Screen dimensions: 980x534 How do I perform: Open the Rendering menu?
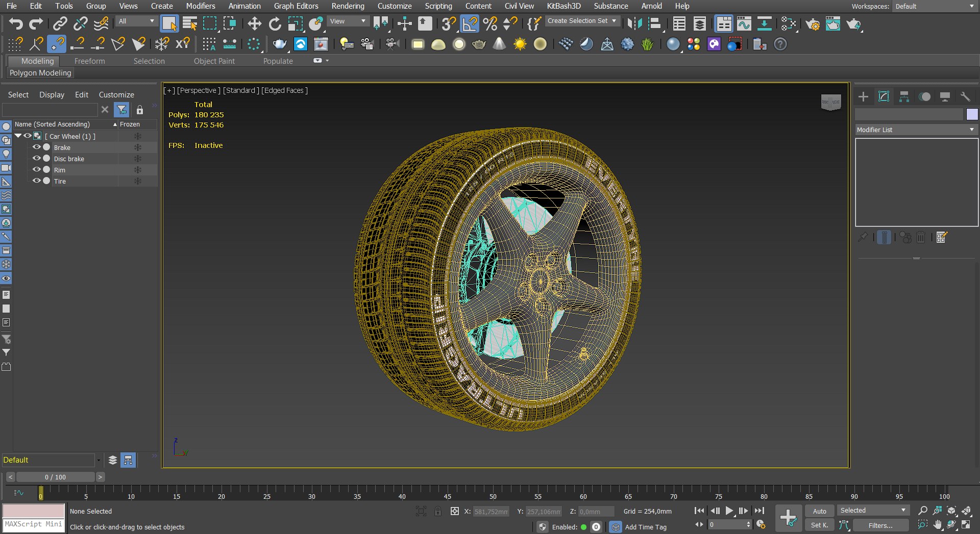[x=348, y=6]
